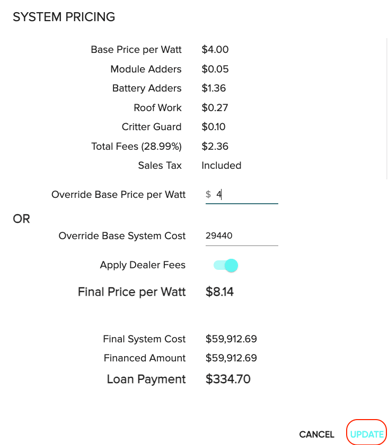The height and width of the screenshot is (445, 388).
Task: Toggle the Apply Dealer Fees switch
Action: 226,265
